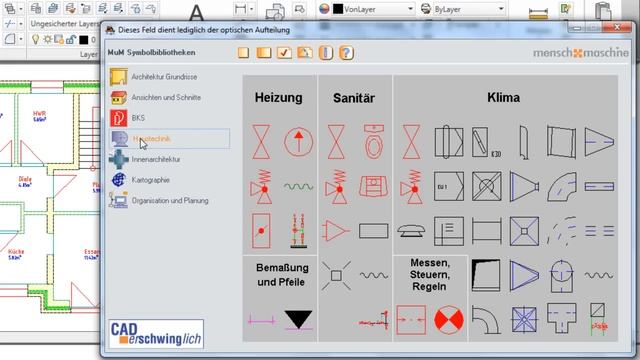Viewport: 640px width, 360px height.
Task: Click the clipboard paste icon in ribbon
Action: (603, 10)
